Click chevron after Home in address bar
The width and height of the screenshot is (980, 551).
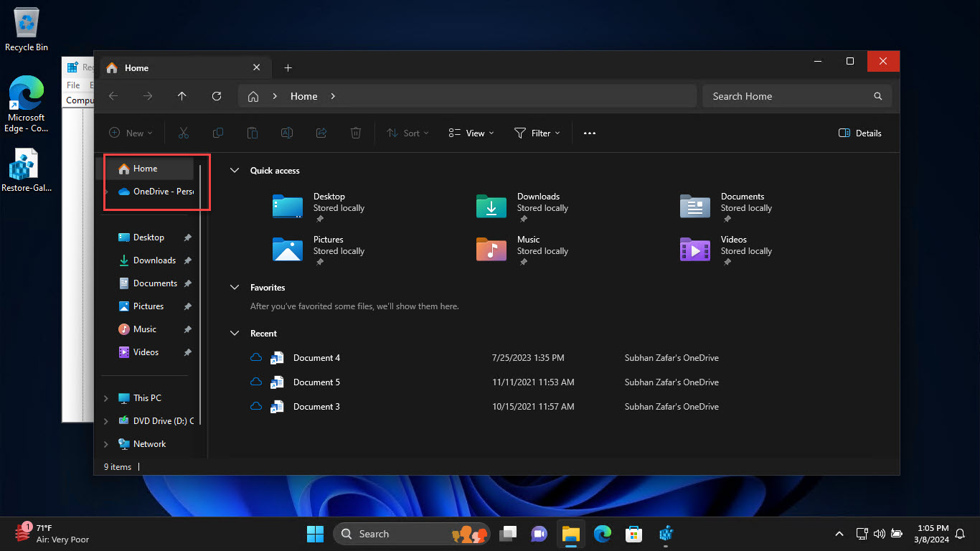333,96
